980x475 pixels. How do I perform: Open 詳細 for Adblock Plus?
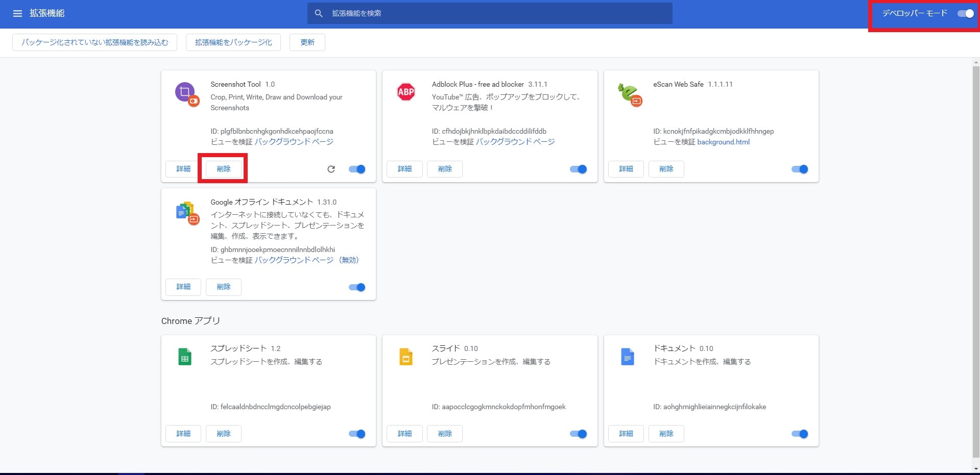404,169
